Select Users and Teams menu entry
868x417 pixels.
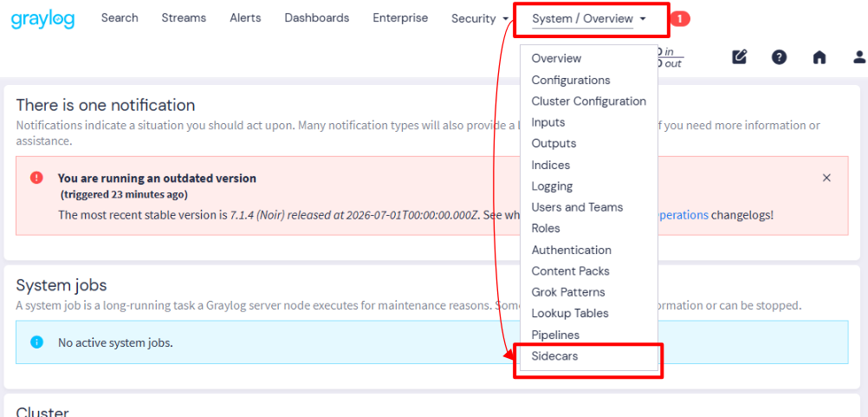(x=577, y=207)
